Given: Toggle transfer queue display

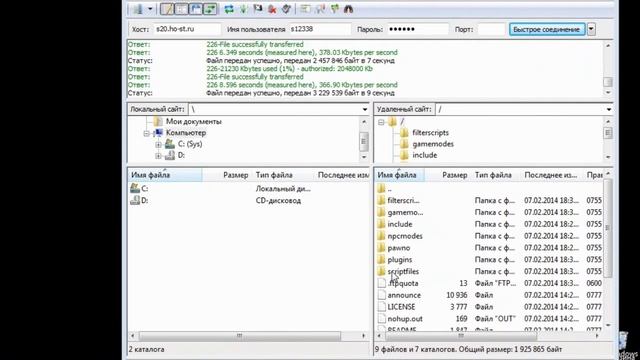Looking at the screenshot, I should click(x=210, y=9).
